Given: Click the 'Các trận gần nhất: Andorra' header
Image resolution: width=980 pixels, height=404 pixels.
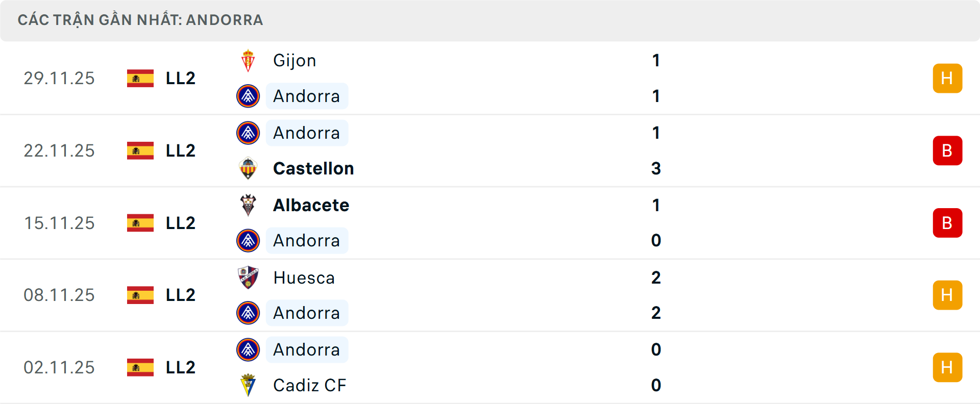Looking at the screenshot, I should click(x=140, y=20).
